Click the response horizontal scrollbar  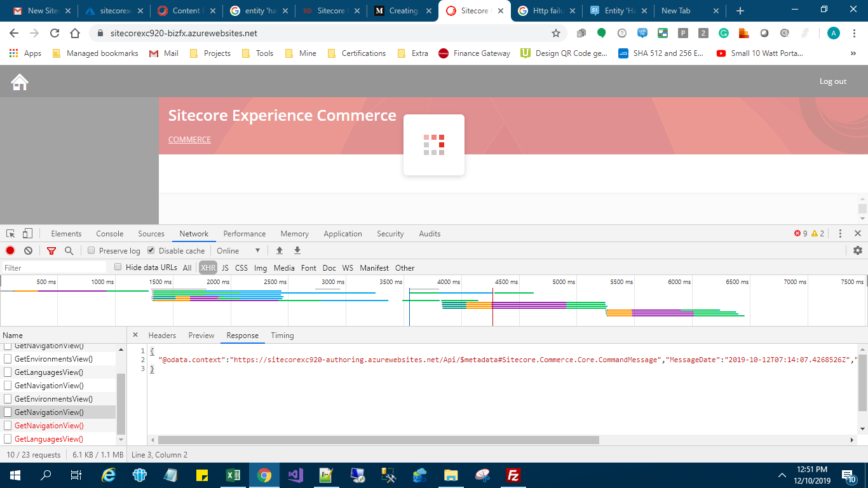(x=379, y=440)
